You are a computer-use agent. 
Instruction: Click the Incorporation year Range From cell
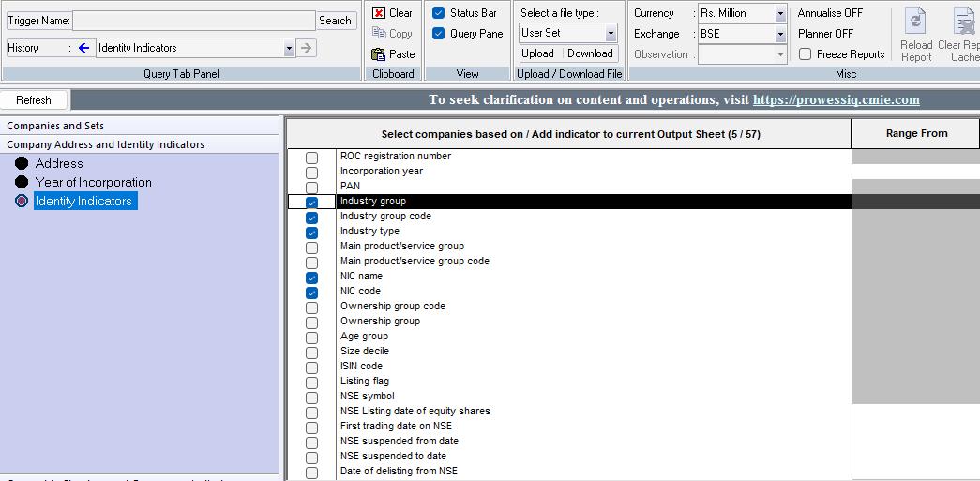click(x=915, y=172)
